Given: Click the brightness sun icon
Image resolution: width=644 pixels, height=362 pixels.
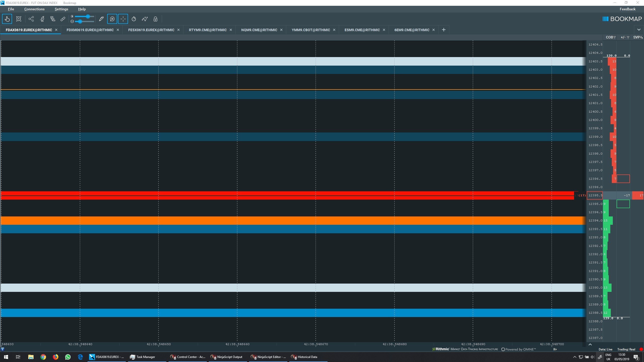Looking at the screenshot, I should pos(72,16).
